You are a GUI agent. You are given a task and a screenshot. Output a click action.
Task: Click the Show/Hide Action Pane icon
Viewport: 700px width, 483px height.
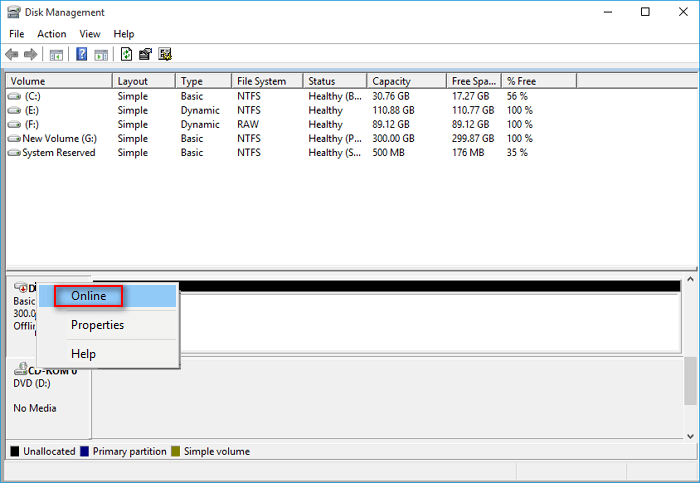pos(101,54)
